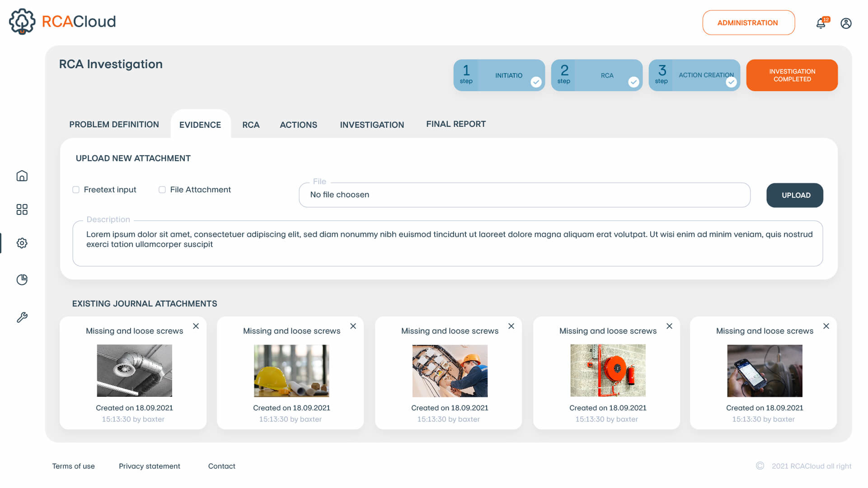Click the checkmark on step 2 RCA
The image size is (868, 488).
(x=633, y=82)
